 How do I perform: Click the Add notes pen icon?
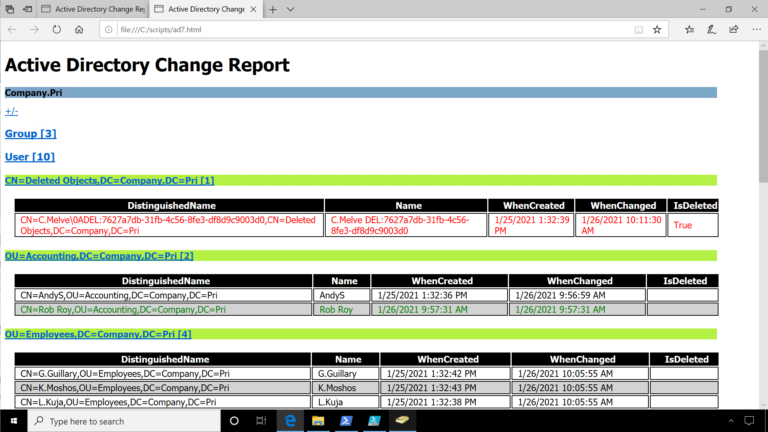(712, 29)
